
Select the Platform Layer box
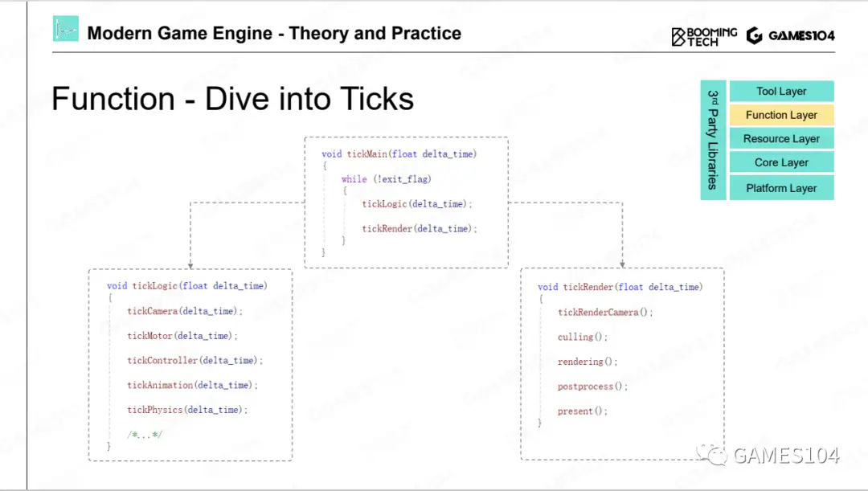click(781, 188)
